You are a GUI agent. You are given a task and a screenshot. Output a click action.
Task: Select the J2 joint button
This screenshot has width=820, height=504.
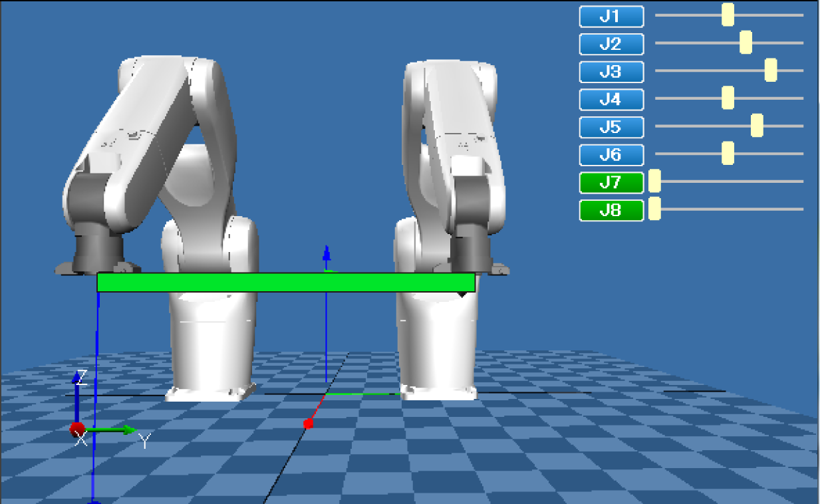click(x=611, y=44)
